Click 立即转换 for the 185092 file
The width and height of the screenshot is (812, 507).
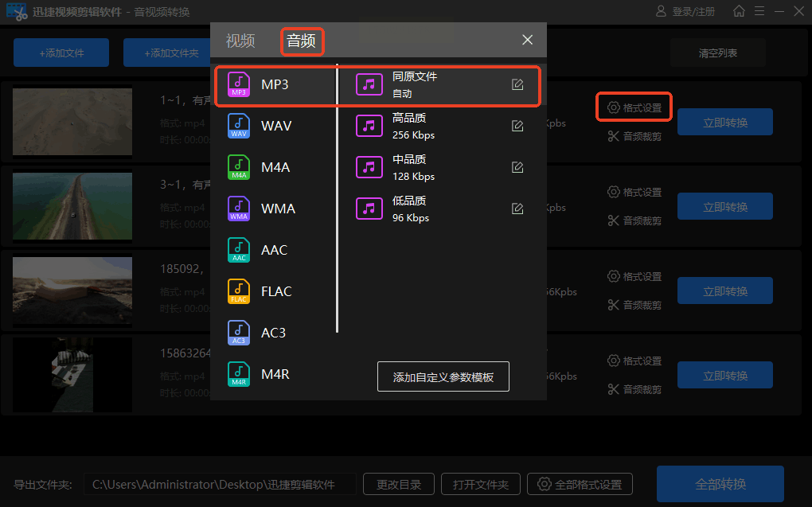click(x=725, y=291)
